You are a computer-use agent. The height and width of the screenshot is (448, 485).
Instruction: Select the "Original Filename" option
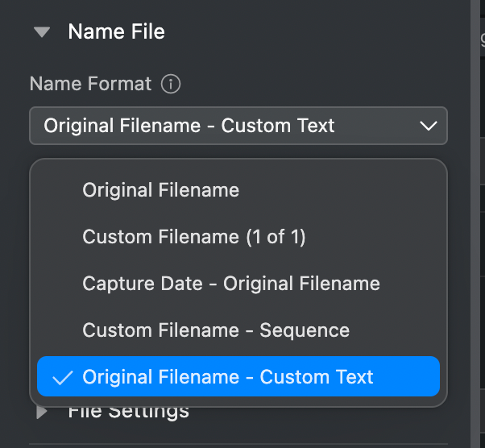pos(160,190)
